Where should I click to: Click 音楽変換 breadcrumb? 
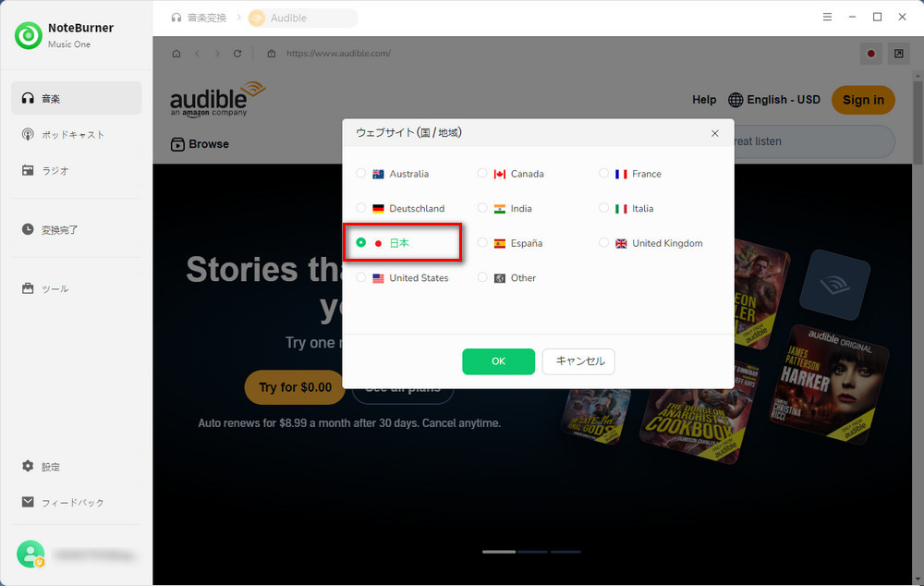(x=200, y=18)
